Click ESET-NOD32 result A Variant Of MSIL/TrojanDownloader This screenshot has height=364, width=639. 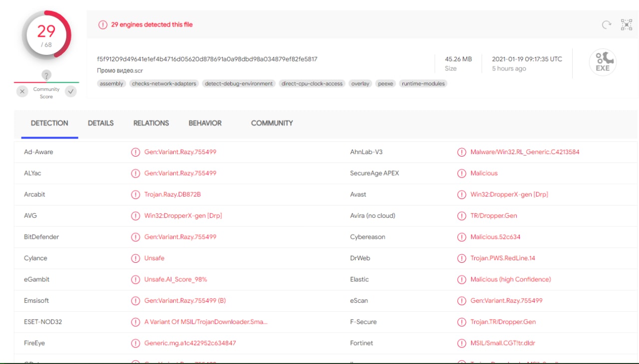206,322
